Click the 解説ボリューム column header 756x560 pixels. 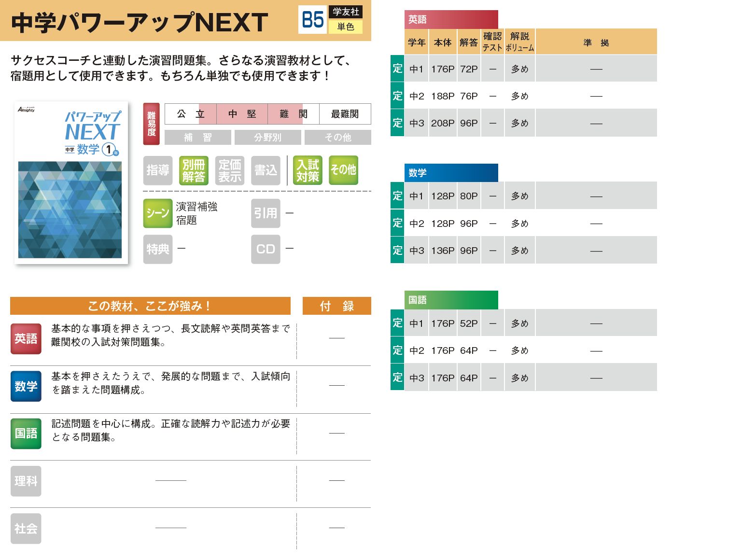[x=520, y=42]
